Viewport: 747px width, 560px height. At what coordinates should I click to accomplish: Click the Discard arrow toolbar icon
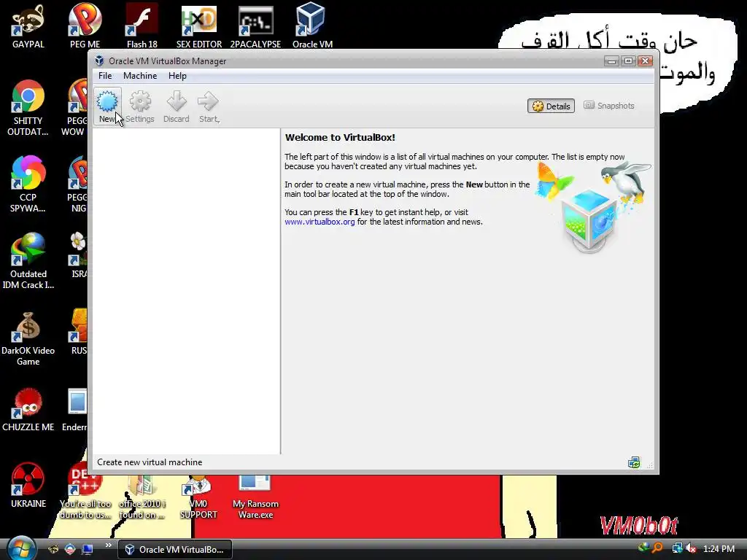point(177,101)
